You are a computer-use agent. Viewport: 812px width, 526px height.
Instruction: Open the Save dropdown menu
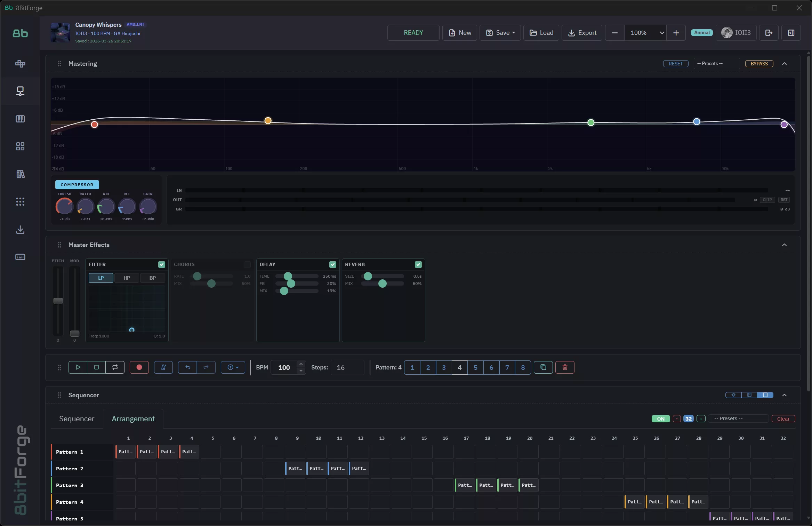[500, 32]
